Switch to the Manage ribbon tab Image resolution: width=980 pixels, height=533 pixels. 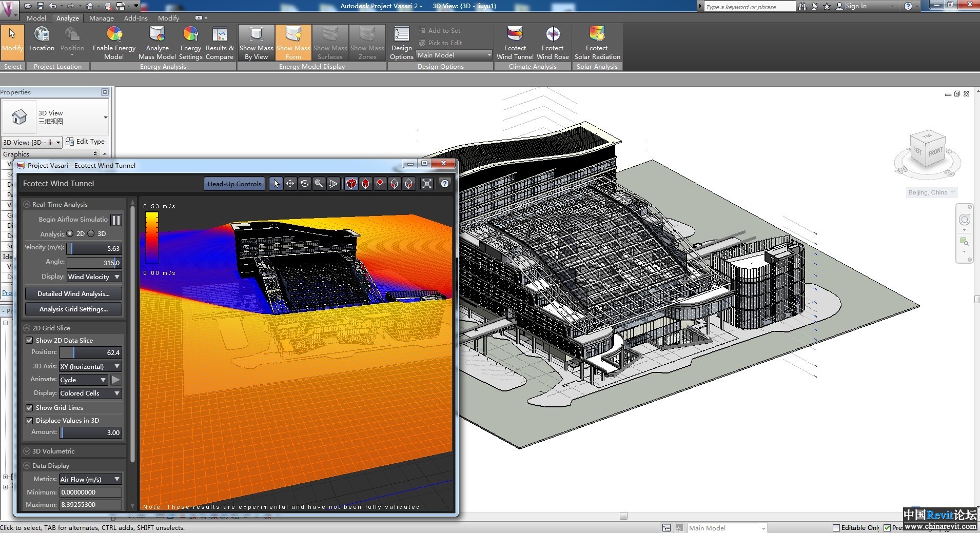pos(102,18)
